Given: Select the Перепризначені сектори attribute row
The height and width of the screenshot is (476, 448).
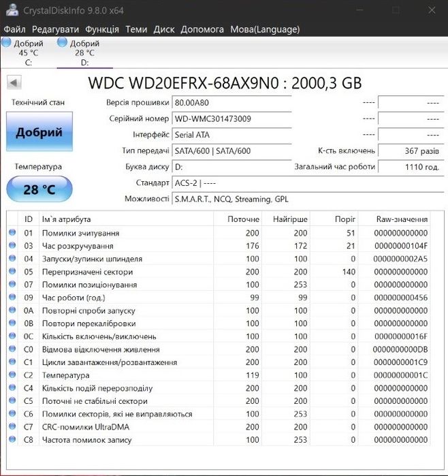Looking at the screenshot, I should click(219, 272).
